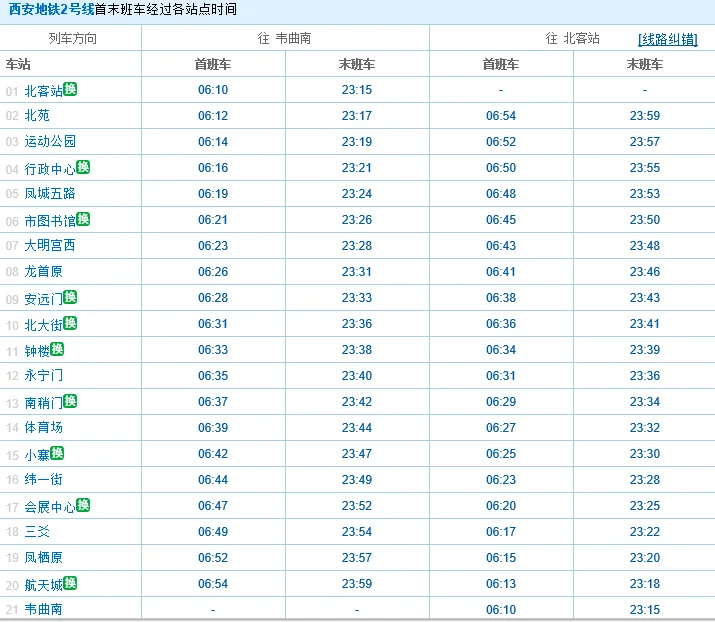This screenshot has height=622, width=715.
Task: Select station 市图书馆
Action: coord(50,221)
